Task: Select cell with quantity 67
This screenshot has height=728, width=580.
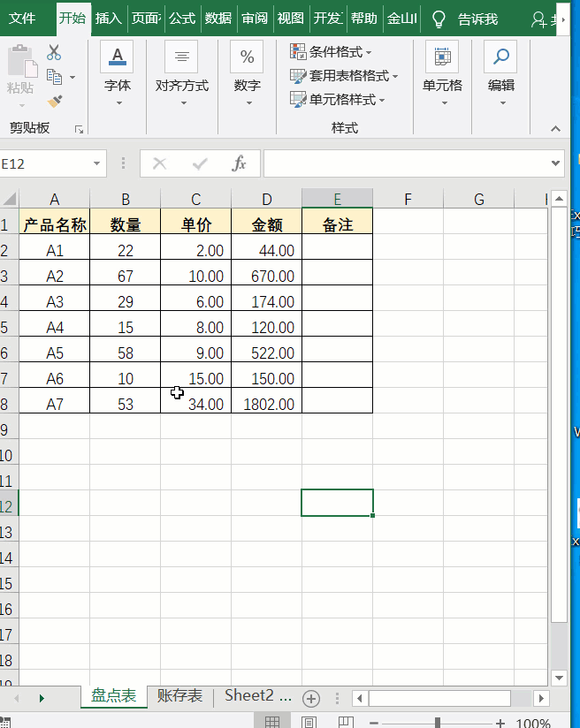Action: tap(125, 272)
